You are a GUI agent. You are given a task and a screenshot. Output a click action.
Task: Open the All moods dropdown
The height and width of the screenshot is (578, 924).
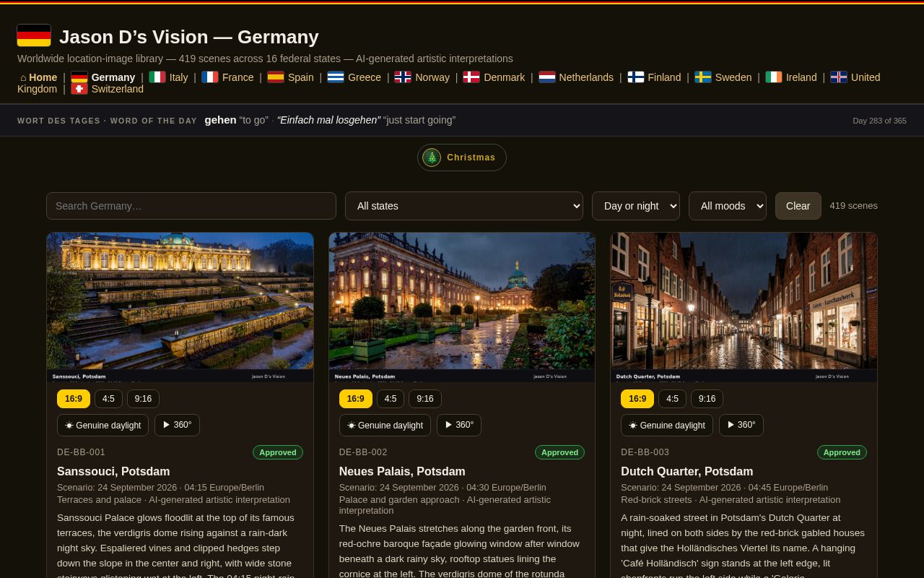728,206
